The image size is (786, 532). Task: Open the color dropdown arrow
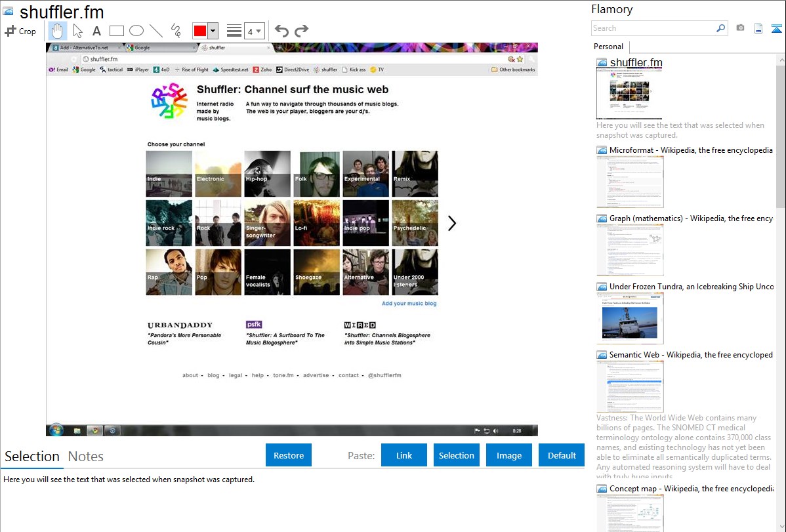213,31
